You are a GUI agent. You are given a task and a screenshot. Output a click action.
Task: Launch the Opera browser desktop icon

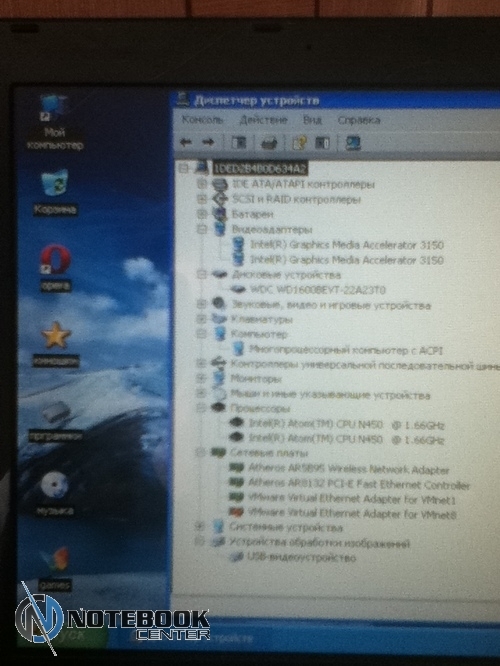pos(55,267)
